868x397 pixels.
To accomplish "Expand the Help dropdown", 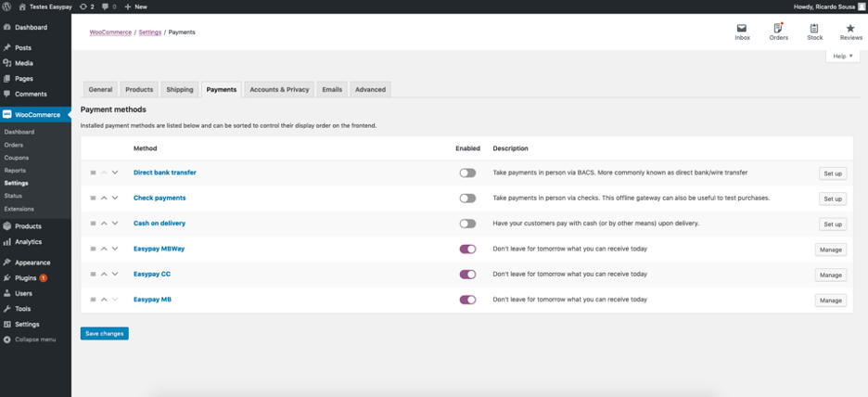I will click(x=843, y=56).
